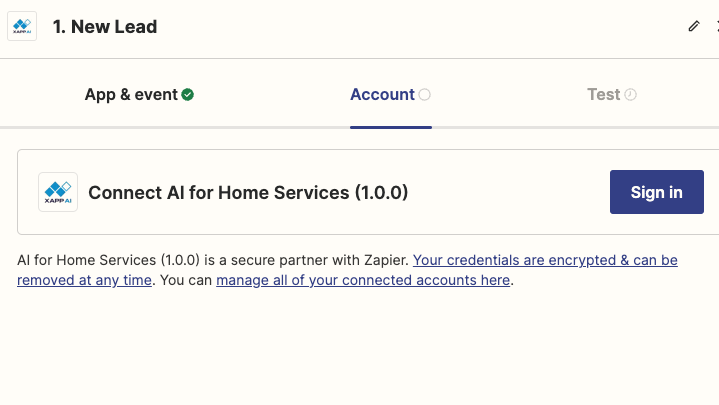This screenshot has width=719, height=405.
Task: Open the Test tab
Action: (612, 94)
